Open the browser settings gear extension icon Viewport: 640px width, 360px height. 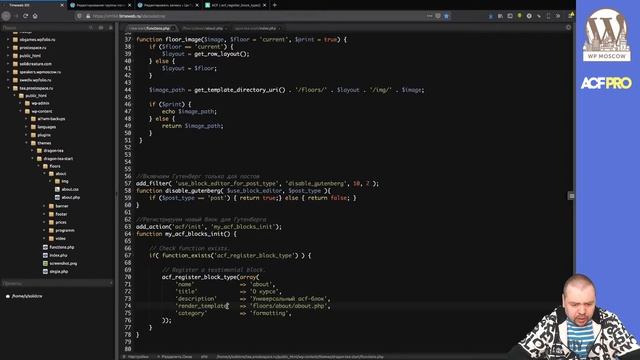(x=529, y=16)
